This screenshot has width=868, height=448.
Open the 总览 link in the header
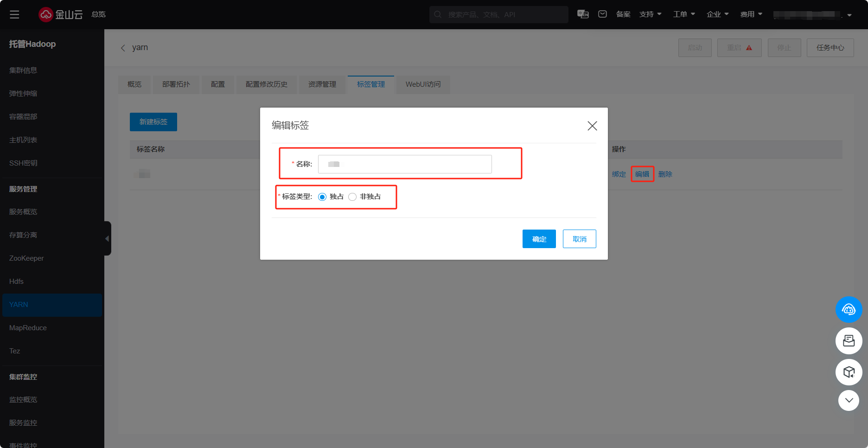point(99,14)
